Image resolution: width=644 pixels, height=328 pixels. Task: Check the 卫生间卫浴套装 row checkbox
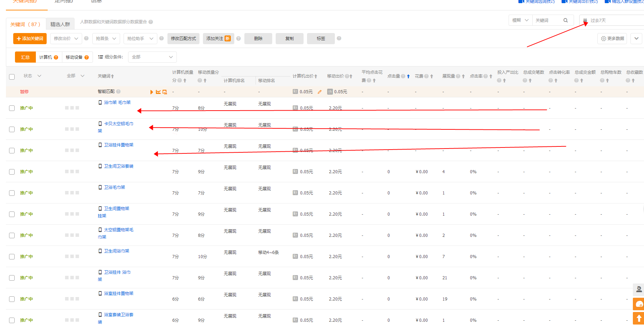(12, 172)
